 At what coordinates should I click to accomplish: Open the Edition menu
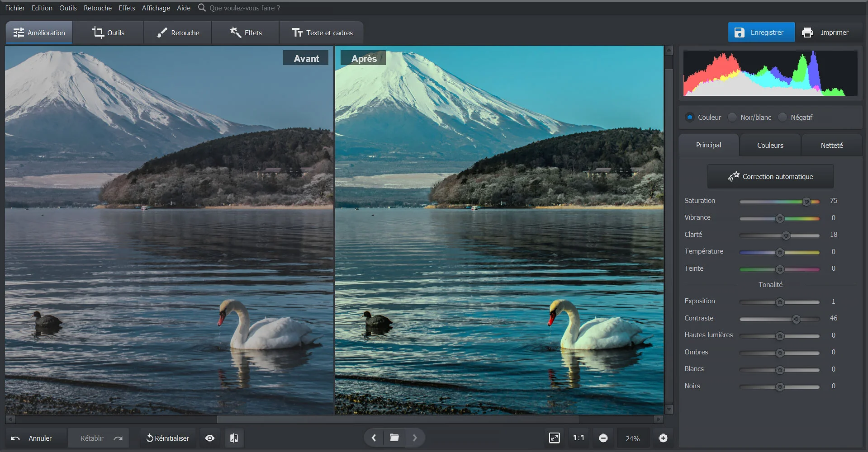coord(42,8)
